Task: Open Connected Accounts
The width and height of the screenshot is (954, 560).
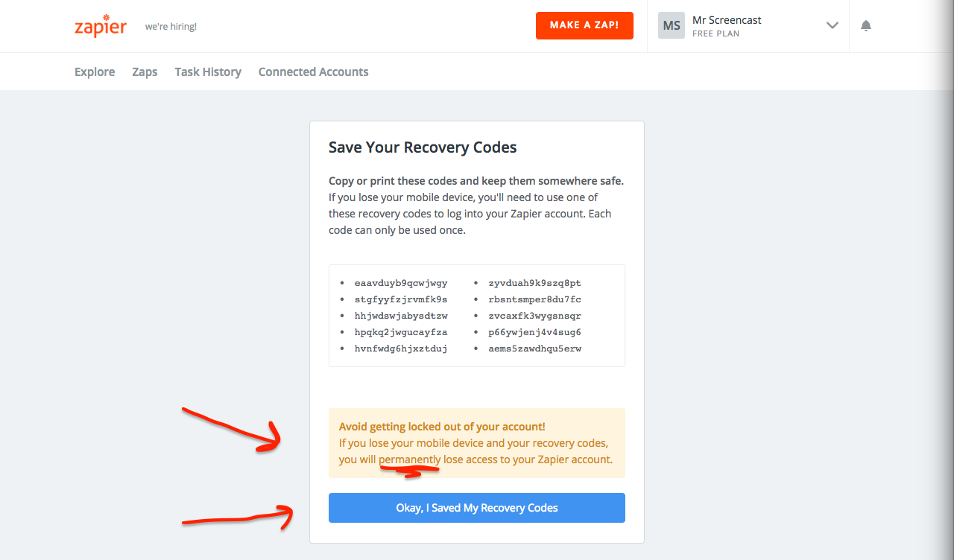Action: coord(313,71)
